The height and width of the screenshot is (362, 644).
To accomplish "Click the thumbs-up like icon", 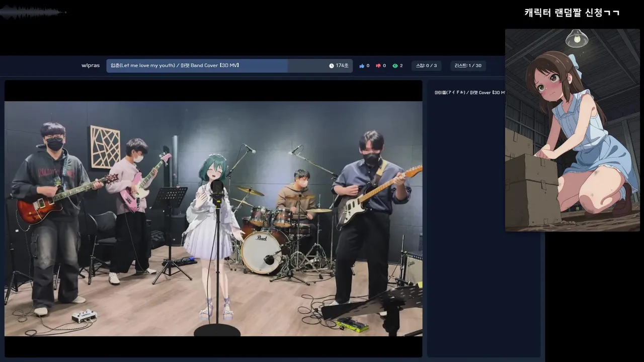I will [x=362, y=66].
